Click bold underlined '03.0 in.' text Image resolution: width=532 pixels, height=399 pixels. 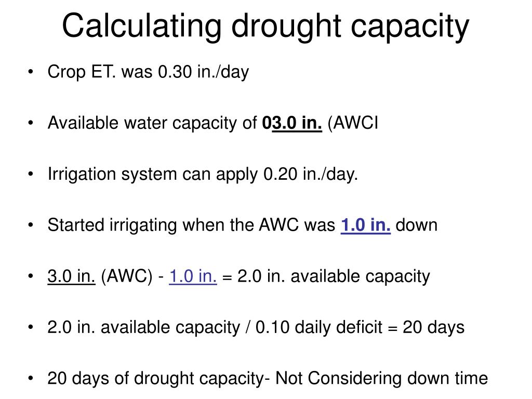(x=292, y=123)
